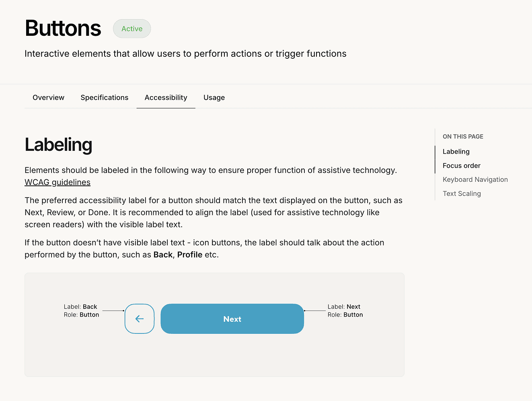532x401 pixels.
Task: Click the ON THIS PAGE header
Action: [x=463, y=137]
